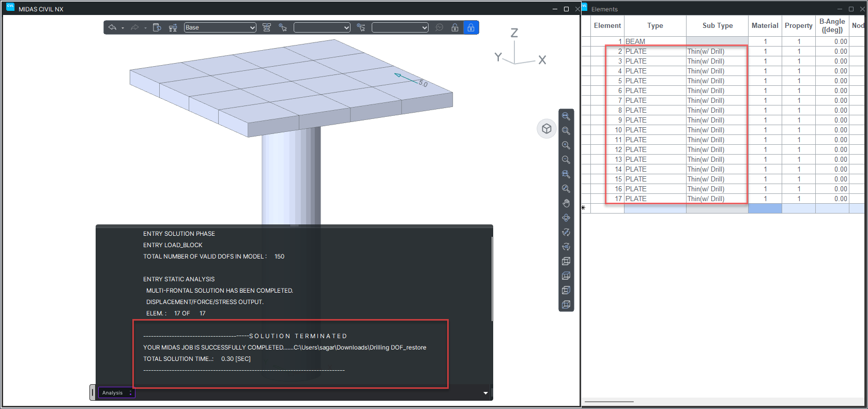Click the first cube view icon

pyautogui.click(x=566, y=261)
